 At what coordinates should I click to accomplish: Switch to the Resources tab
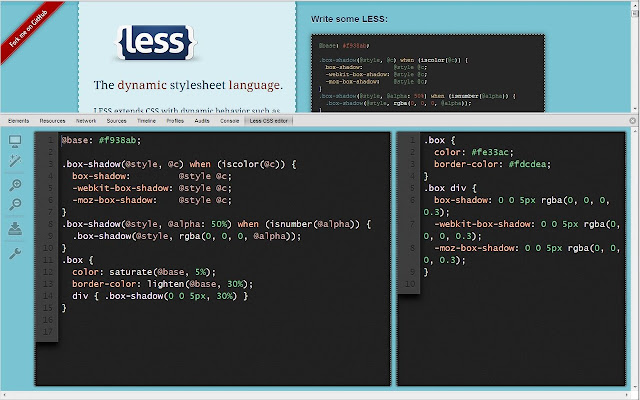pos(52,121)
